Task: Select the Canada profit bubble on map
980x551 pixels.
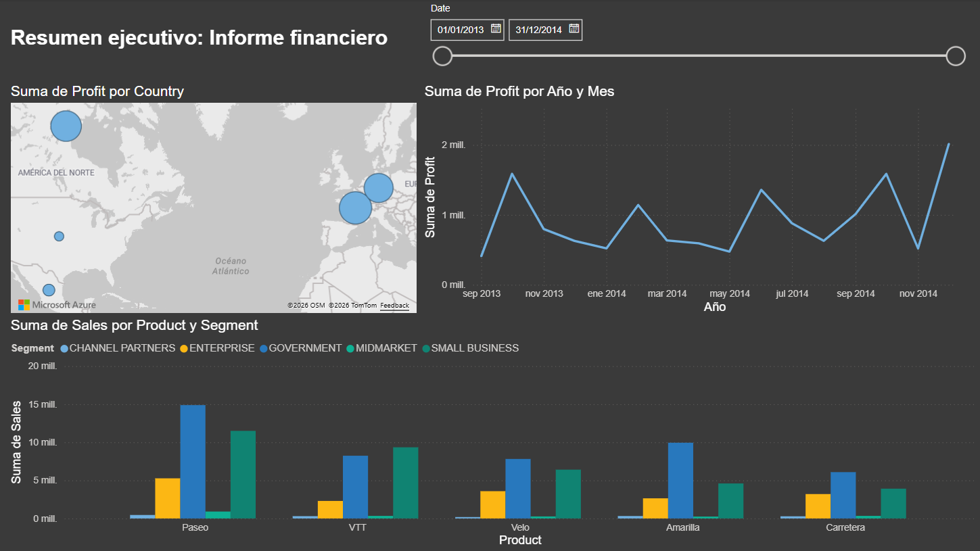Action: click(x=66, y=126)
